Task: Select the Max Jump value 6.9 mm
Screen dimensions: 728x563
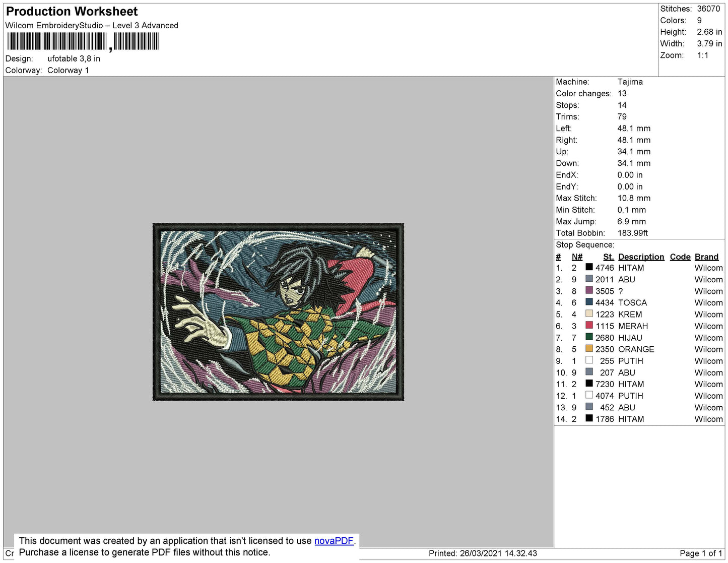Action: (x=631, y=221)
